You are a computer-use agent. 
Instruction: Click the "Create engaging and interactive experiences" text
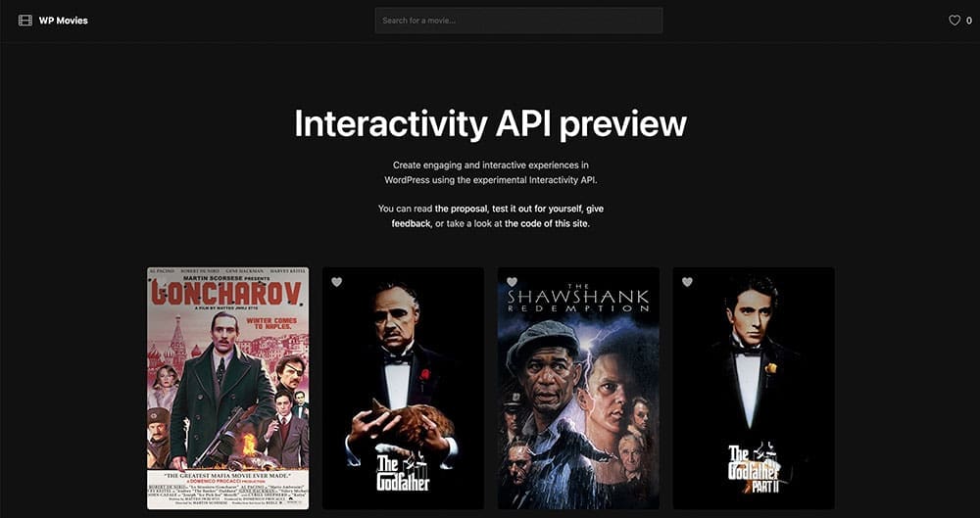(x=491, y=172)
